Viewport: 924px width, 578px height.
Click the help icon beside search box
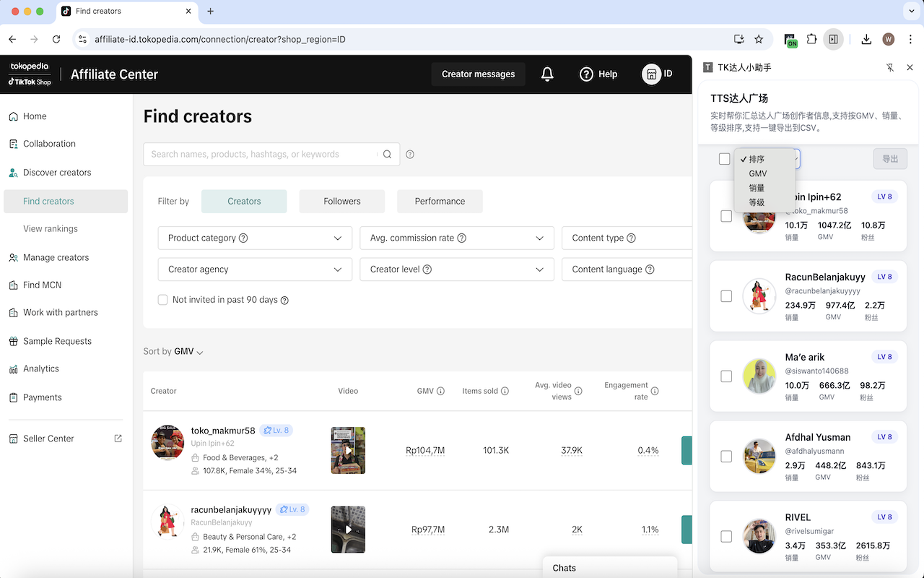click(x=410, y=154)
